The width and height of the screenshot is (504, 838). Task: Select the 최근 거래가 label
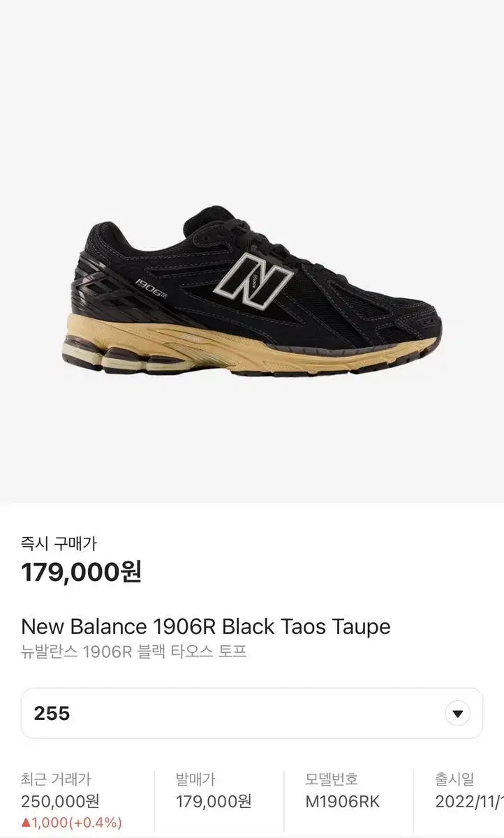pos(56,779)
